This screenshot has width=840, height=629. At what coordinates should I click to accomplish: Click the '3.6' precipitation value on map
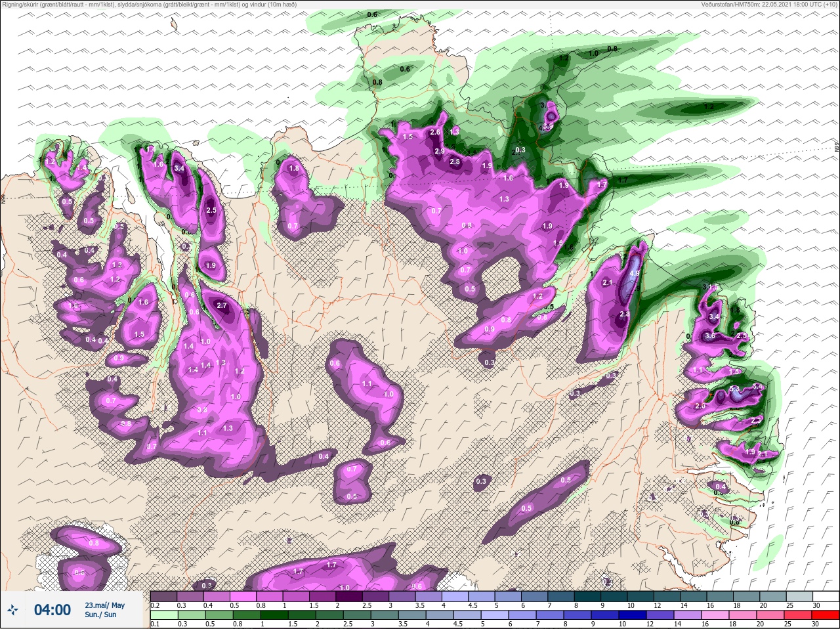[x=709, y=336]
